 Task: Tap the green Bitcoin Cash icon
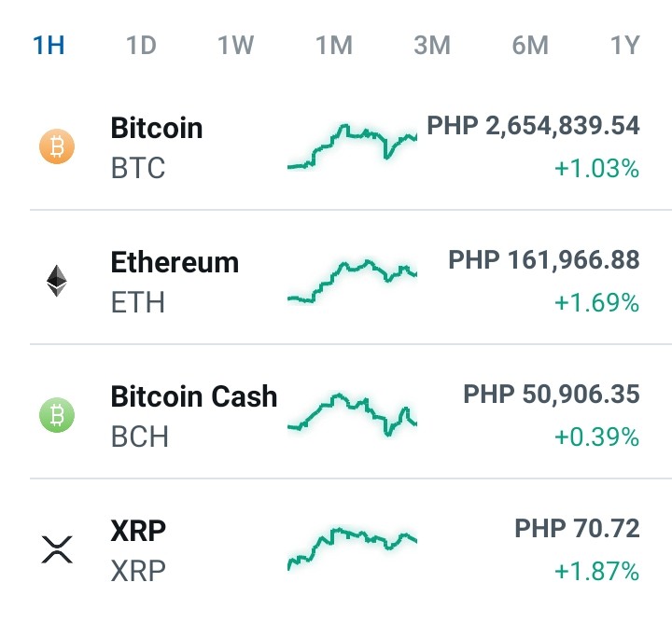(x=57, y=415)
